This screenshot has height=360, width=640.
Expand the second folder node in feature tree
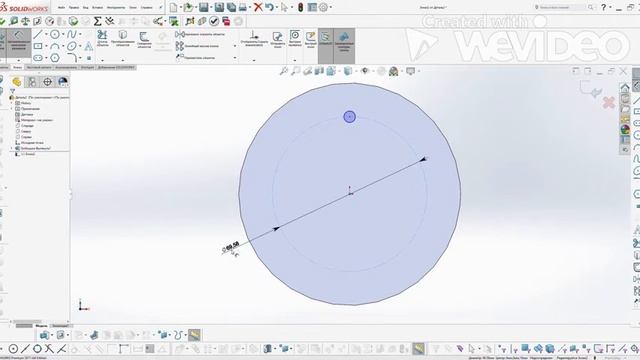point(12,109)
